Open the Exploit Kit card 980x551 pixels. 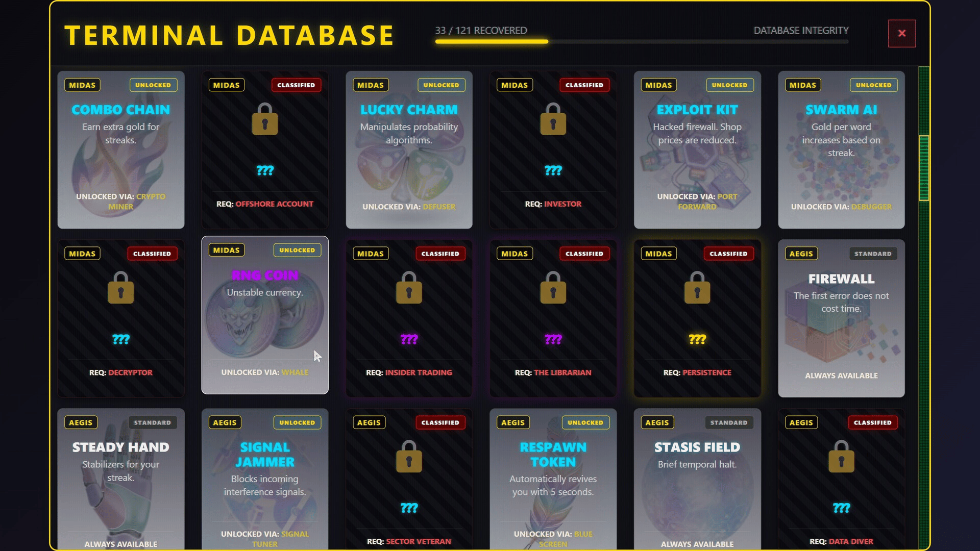click(697, 150)
